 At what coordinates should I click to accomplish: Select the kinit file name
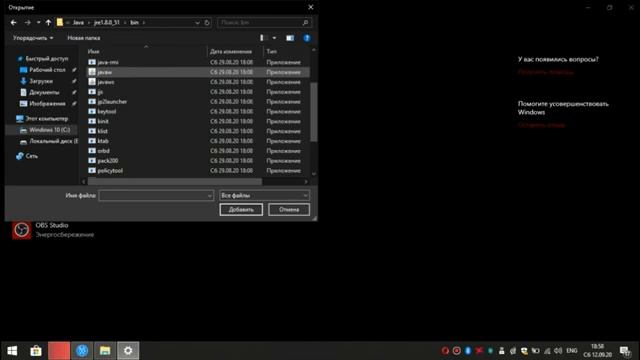[x=103, y=121]
